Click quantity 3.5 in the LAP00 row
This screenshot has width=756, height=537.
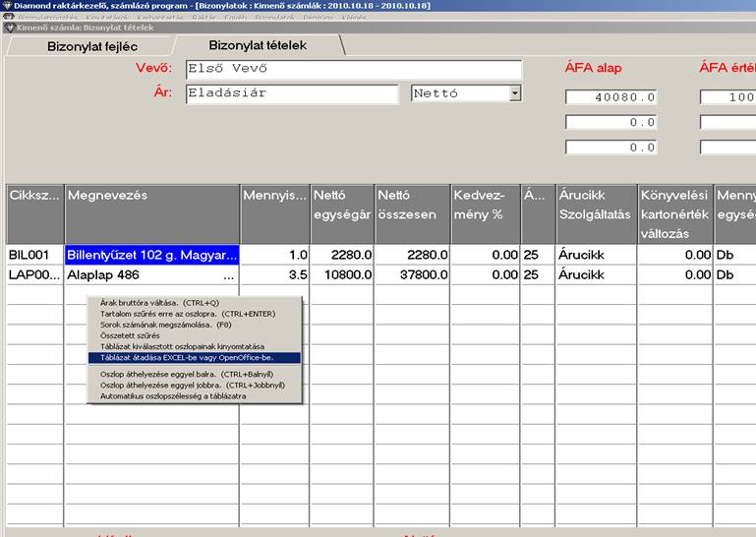[275, 275]
